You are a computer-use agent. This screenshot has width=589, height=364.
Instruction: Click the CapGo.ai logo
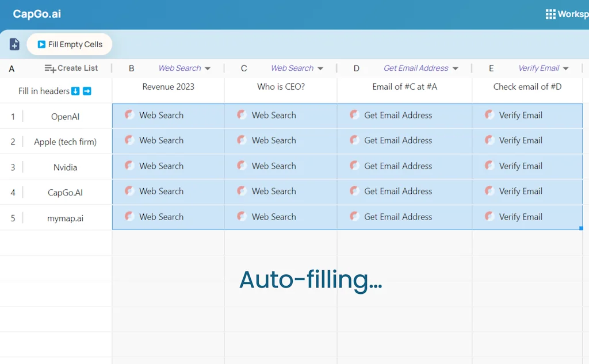click(36, 13)
